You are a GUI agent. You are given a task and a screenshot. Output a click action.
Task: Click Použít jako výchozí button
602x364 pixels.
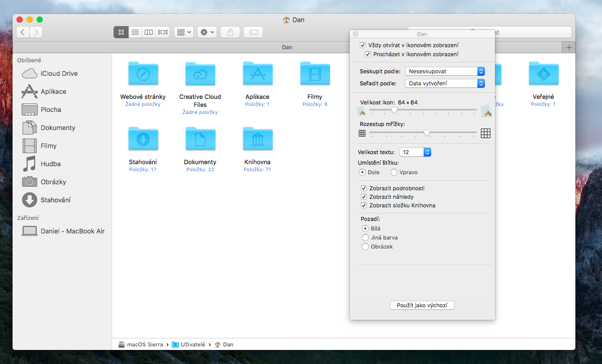coord(422,305)
